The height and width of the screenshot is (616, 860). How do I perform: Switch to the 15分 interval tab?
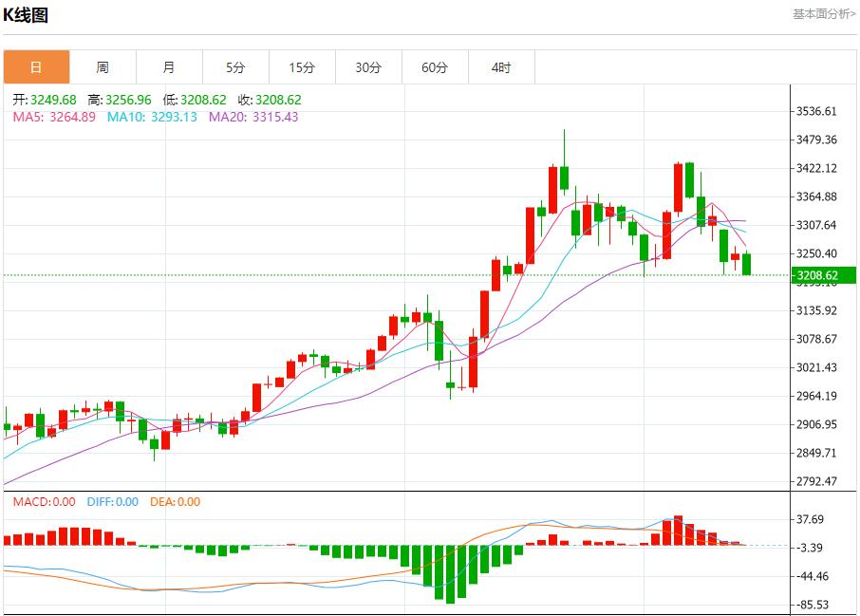[x=302, y=67]
